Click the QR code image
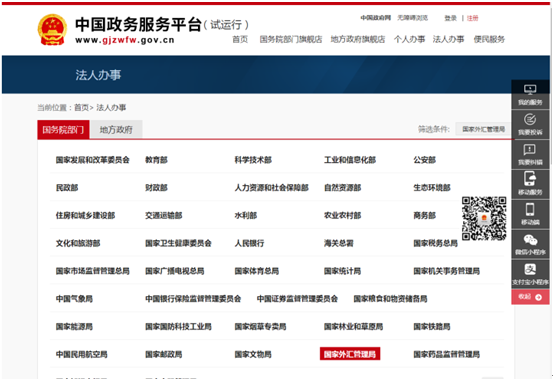The width and height of the screenshot is (553, 380). tap(484, 218)
